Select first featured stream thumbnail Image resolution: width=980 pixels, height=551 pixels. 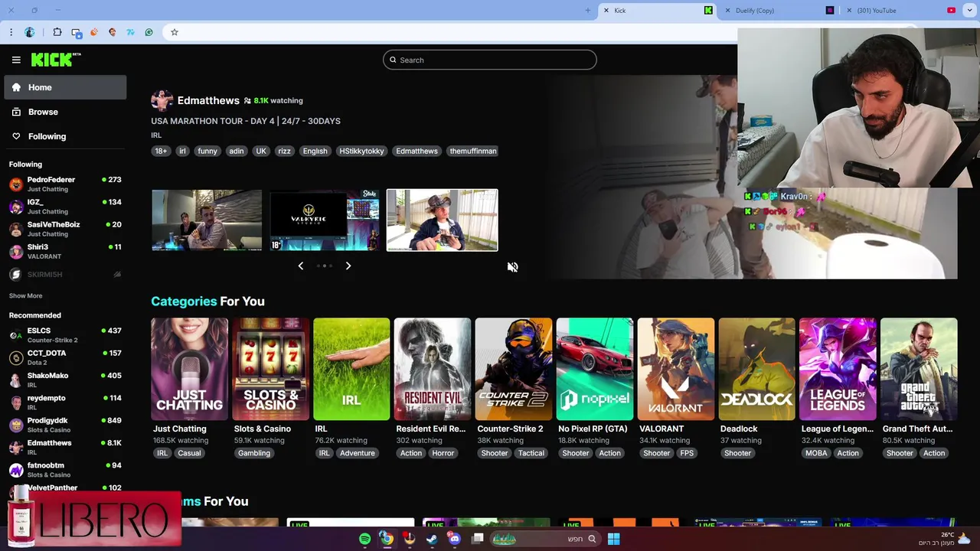pos(207,220)
